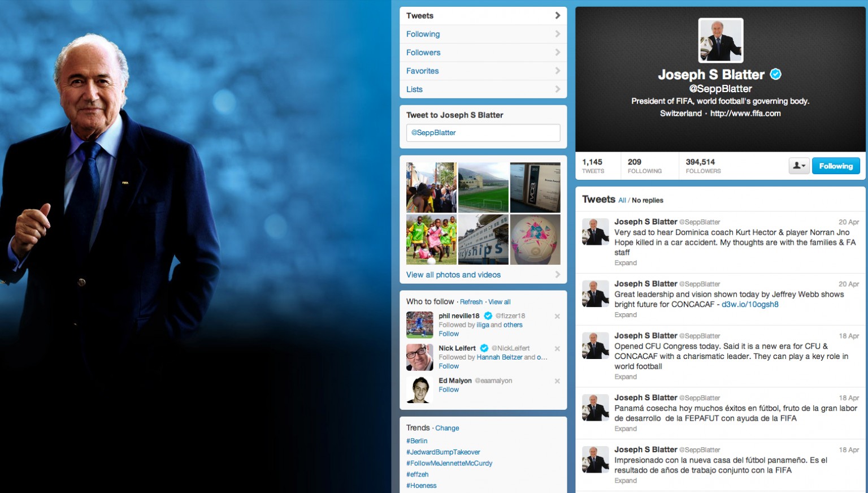Open the ship photo thumbnail
Viewport: 868px width, 493px height.
coord(483,240)
